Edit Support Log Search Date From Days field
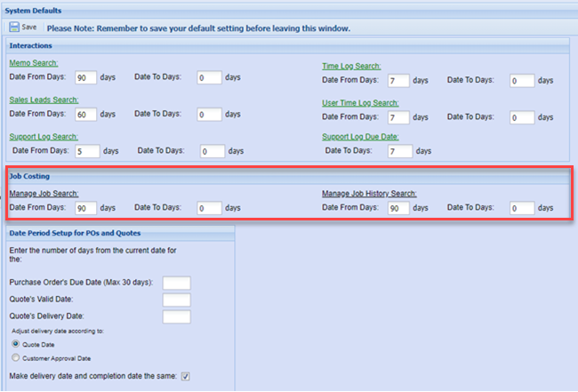 click(87, 151)
